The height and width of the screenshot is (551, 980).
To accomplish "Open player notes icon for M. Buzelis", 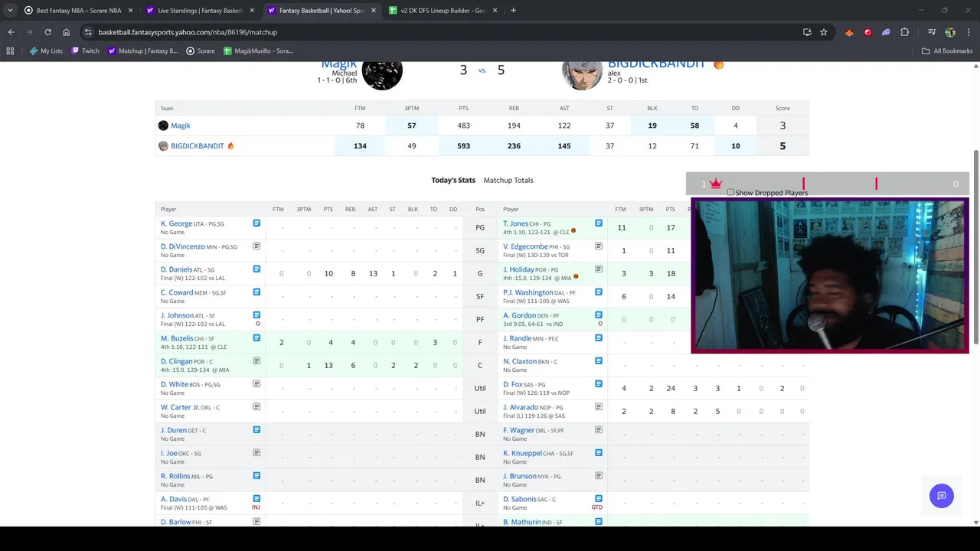I will pos(256,338).
